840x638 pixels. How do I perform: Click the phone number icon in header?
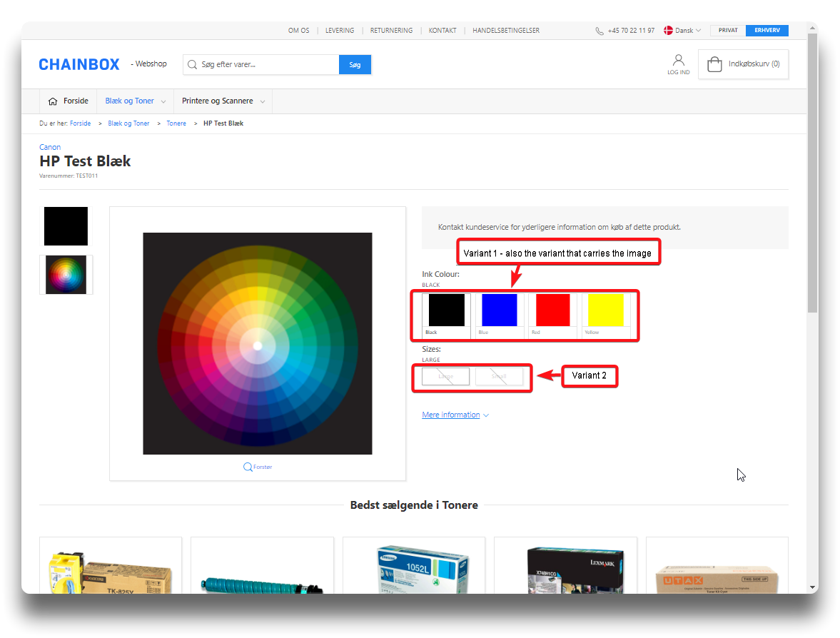coord(599,31)
